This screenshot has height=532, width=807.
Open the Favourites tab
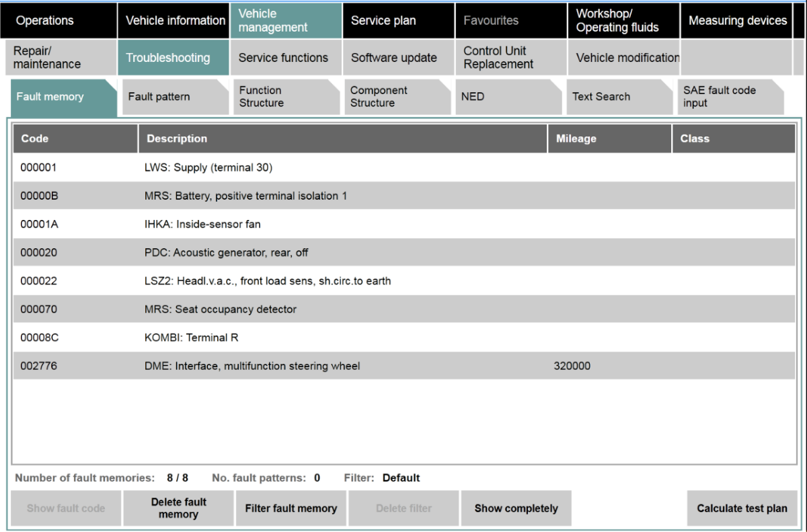pos(510,20)
